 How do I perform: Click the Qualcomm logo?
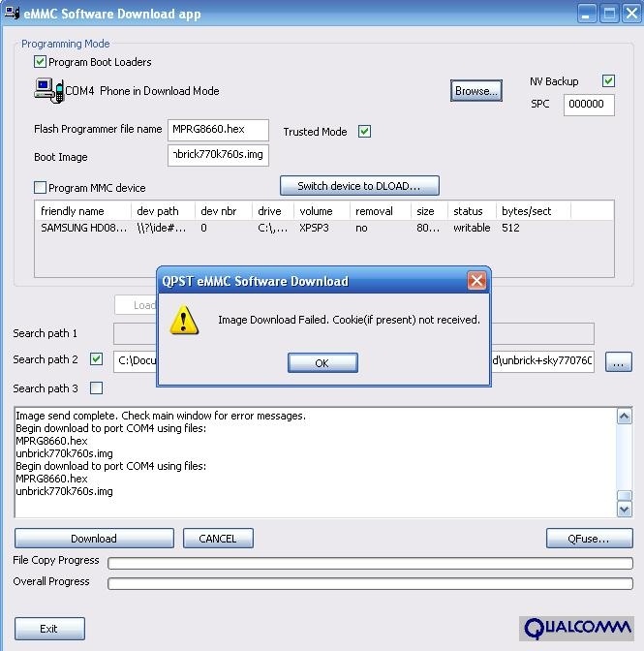(576, 628)
